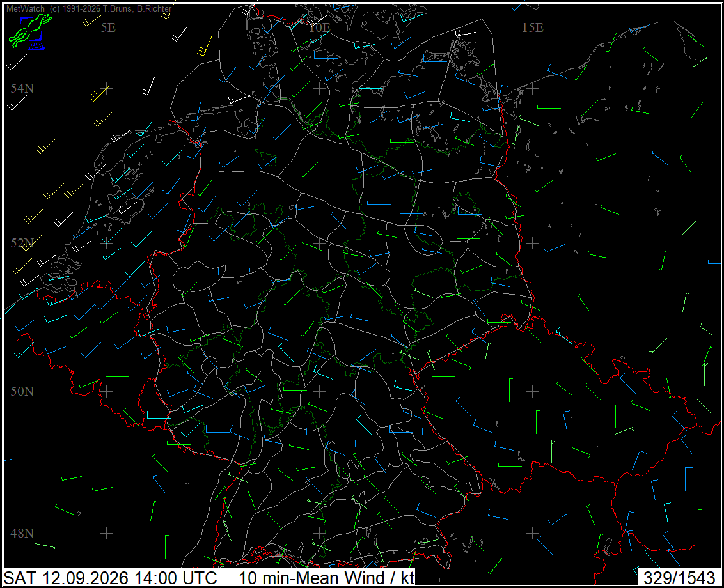Click the grid cross at 48N 10E

click(x=320, y=533)
